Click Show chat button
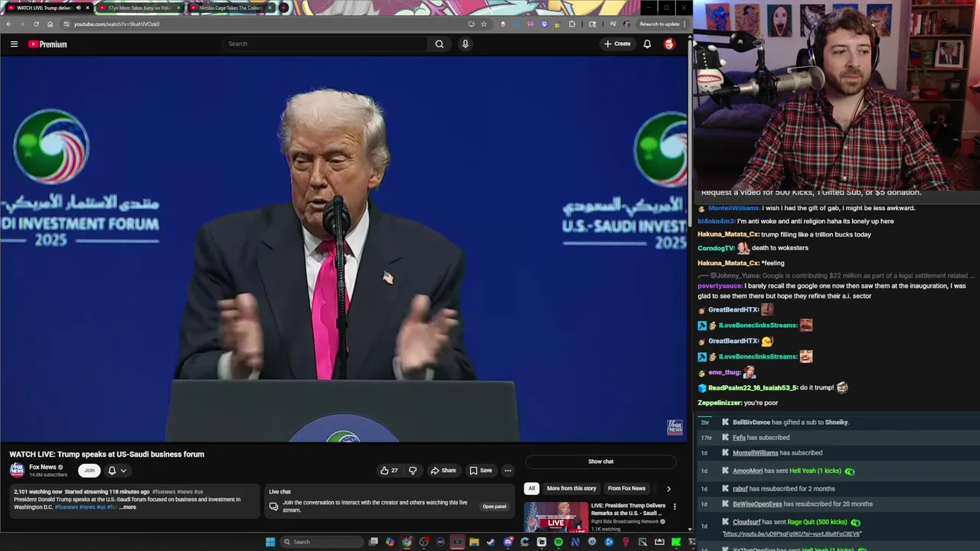This screenshot has width=980, height=551. 601,461
